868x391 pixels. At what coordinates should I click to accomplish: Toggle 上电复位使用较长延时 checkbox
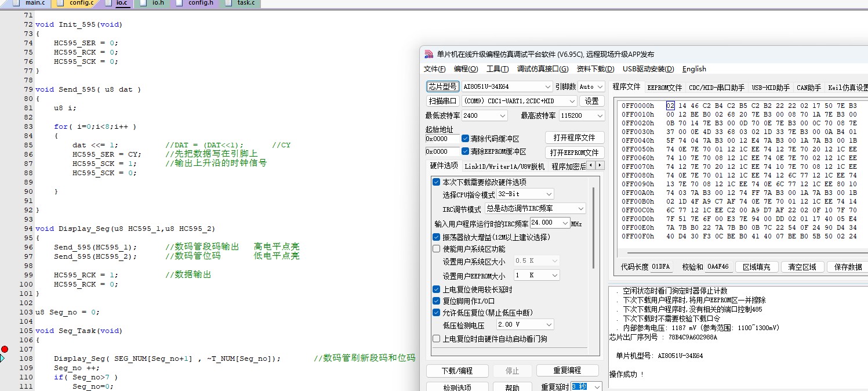tap(437, 289)
